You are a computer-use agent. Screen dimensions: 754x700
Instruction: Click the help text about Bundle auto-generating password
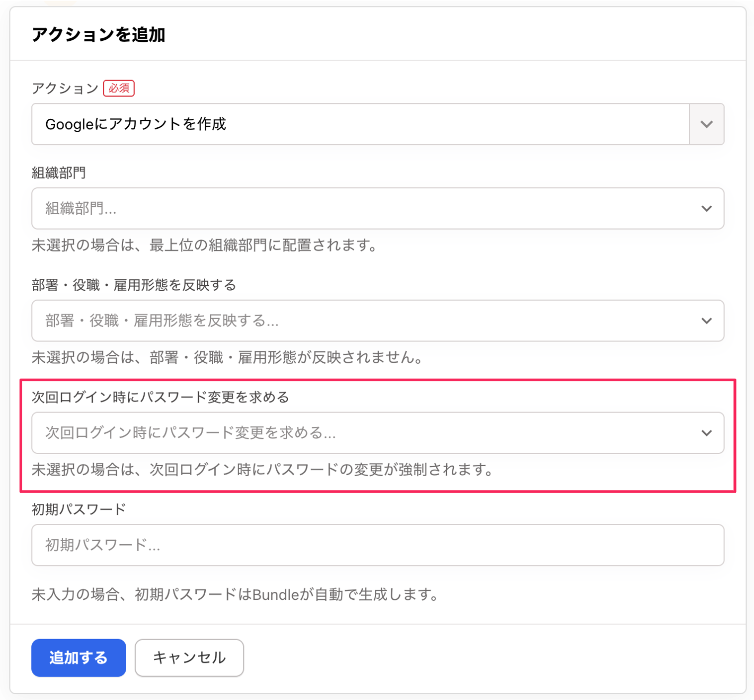click(x=235, y=594)
